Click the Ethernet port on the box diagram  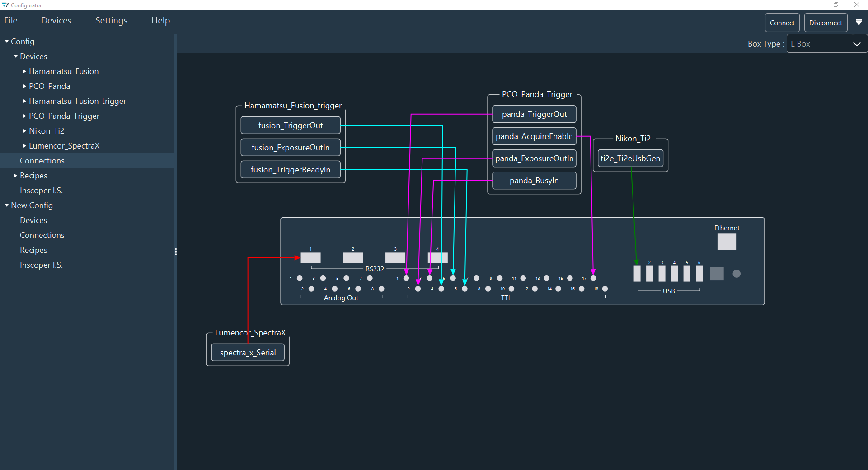pos(726,242)
